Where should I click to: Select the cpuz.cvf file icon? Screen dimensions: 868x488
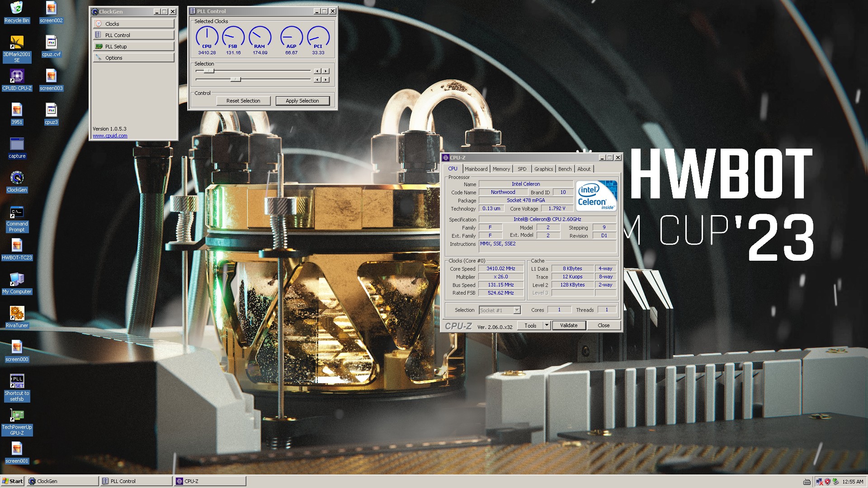(51, 46)
